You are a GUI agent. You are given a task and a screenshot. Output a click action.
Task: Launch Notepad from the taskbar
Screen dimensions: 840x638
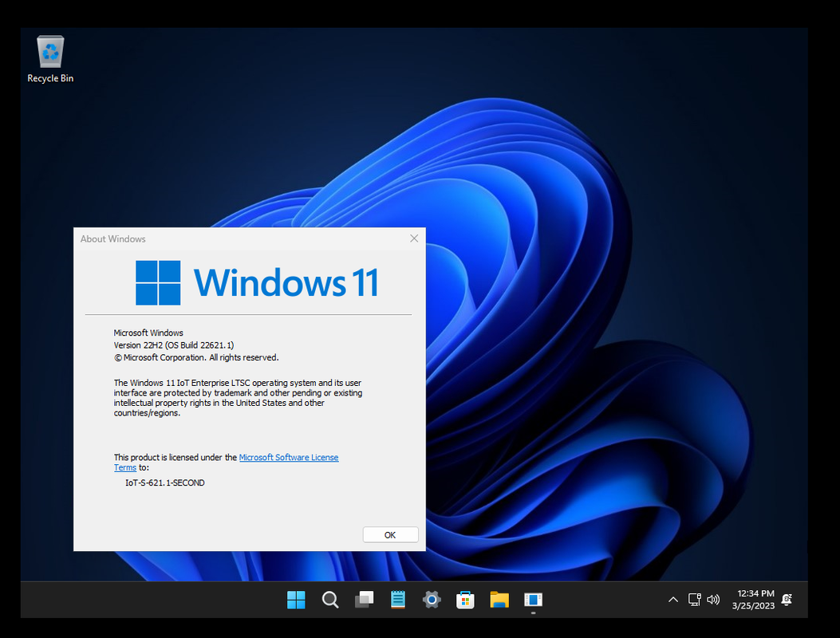click(398, 600)
